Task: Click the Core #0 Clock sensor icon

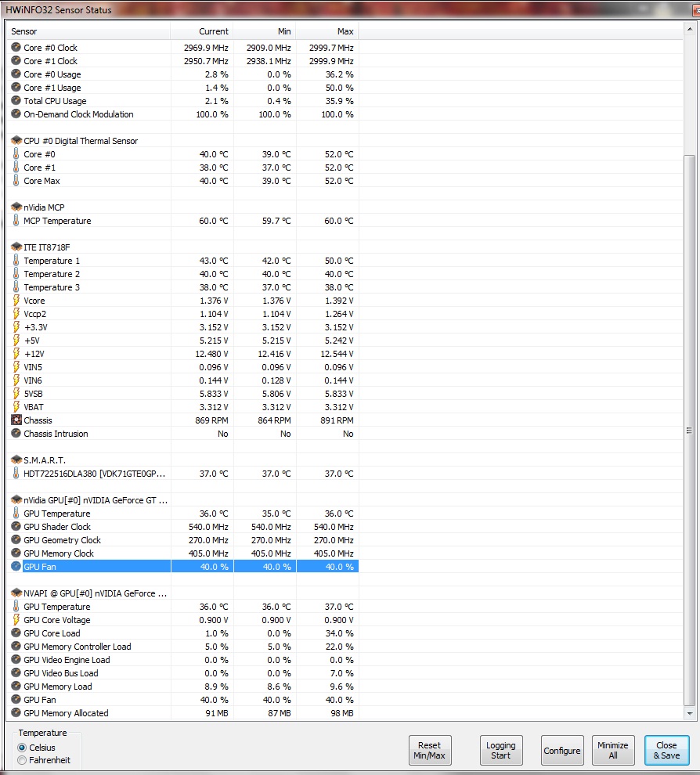Action: coord(16,48)
